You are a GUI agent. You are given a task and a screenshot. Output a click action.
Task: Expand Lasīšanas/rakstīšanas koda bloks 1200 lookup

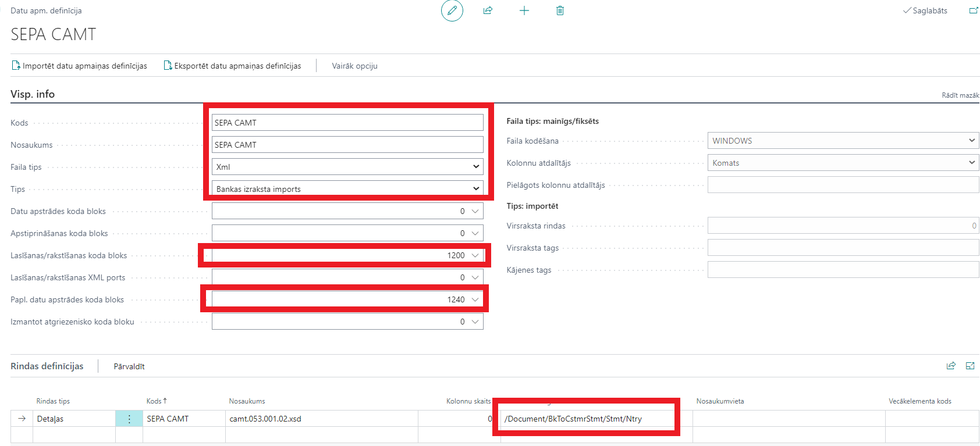coord(475,255)
